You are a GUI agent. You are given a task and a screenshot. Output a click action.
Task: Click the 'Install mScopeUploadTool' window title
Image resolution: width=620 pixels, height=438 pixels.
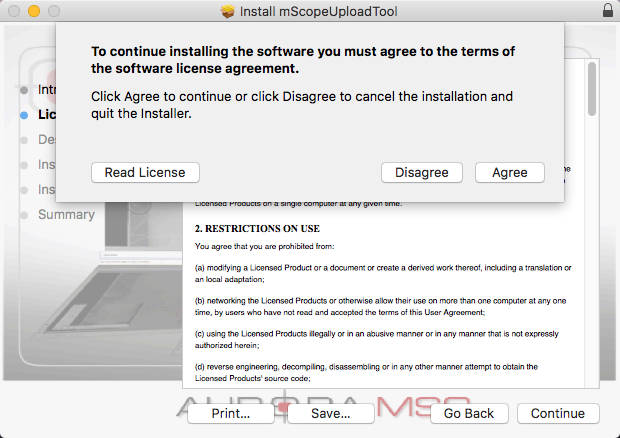pos(318,11)
